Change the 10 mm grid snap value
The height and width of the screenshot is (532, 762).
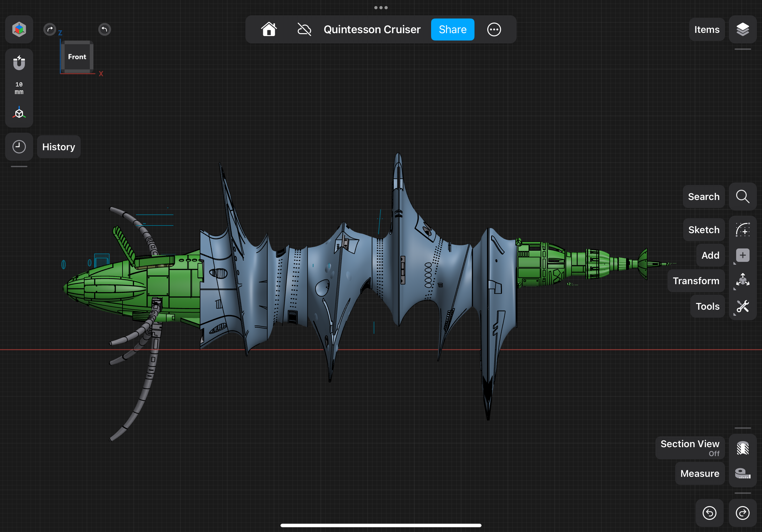(19, 88)
